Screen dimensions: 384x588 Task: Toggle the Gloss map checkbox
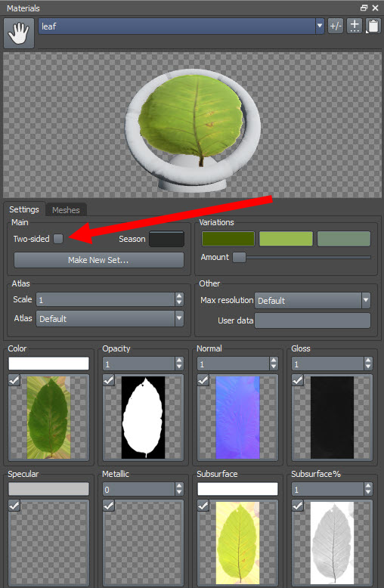(x=297, y=380)
